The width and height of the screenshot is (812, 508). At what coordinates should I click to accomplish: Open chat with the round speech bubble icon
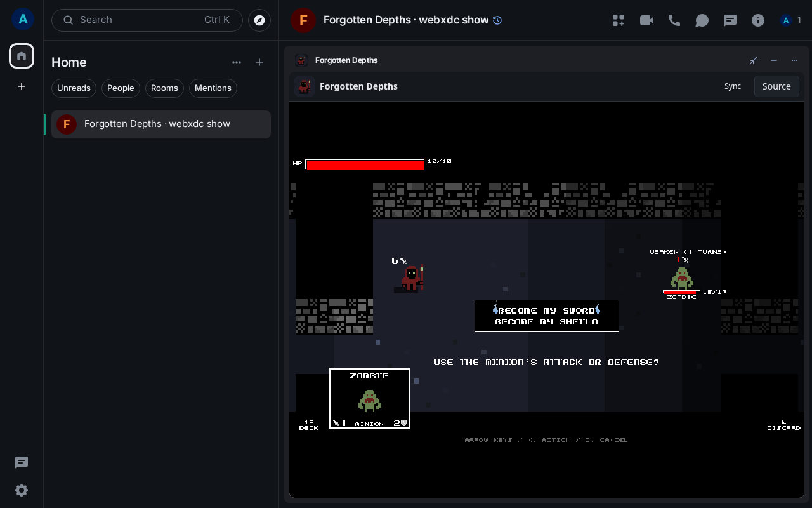pyautogui.click(x=702, y=20)
